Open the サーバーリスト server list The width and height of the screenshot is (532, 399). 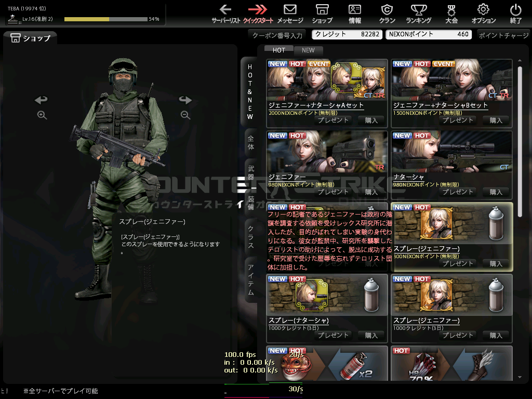coord(225,14)
